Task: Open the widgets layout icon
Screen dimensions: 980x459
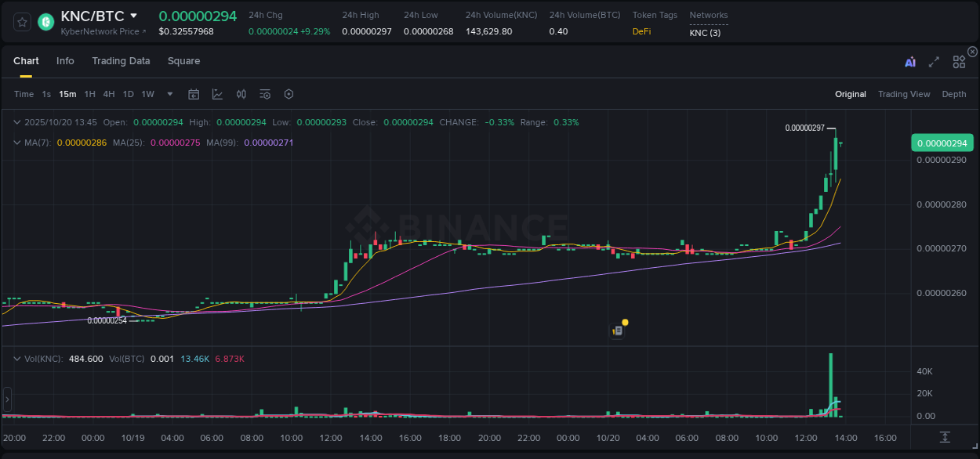Action: [959, 61]
